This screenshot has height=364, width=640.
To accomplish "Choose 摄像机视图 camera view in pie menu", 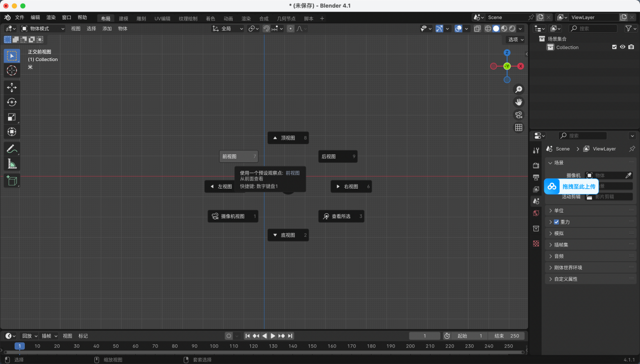I will 233,216.
